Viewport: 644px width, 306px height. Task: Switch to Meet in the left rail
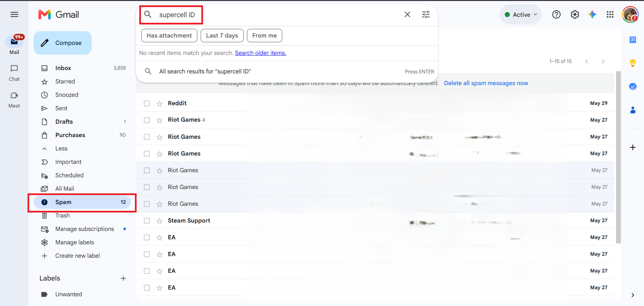click(x=14, y=100)
